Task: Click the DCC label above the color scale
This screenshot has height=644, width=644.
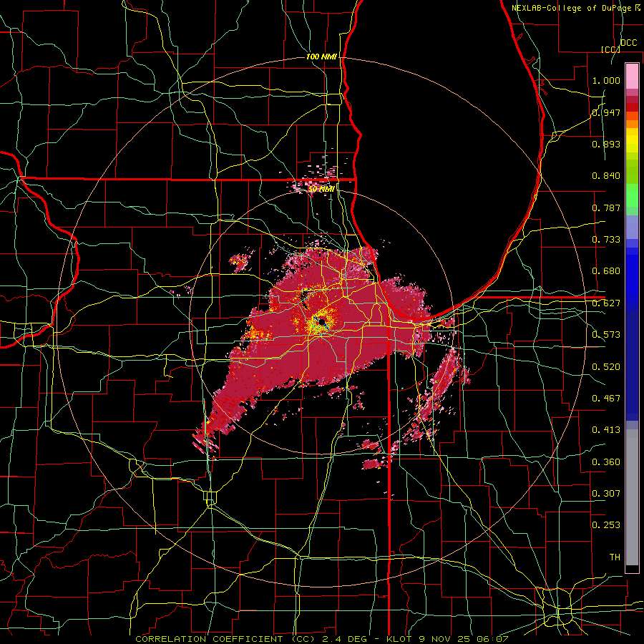Action: coord(628,43)
